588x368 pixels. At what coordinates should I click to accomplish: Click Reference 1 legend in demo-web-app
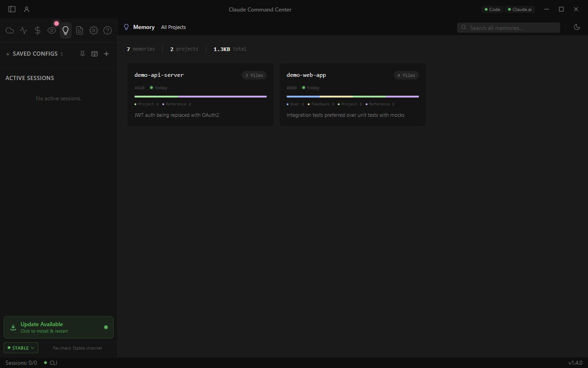379,104
